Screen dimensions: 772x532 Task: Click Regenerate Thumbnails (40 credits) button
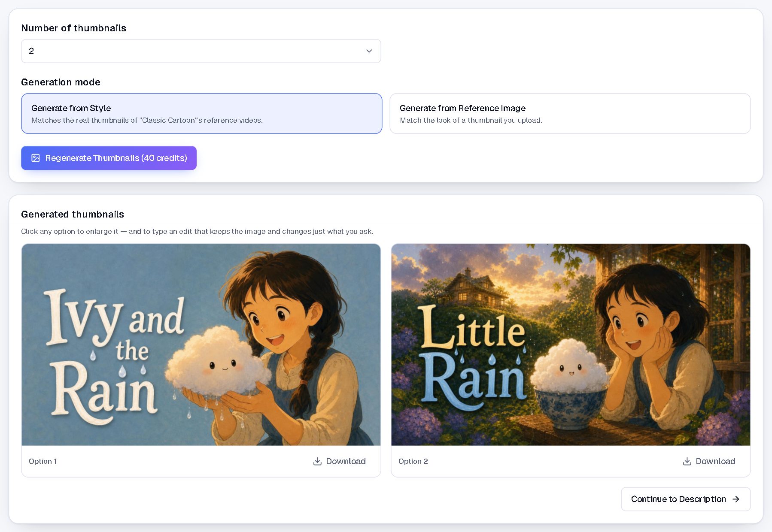click(x=109, y=158)
